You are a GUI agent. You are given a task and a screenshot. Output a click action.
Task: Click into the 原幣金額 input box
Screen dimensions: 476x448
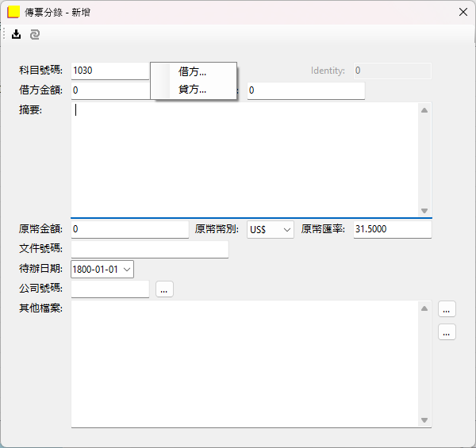point(129,229)
